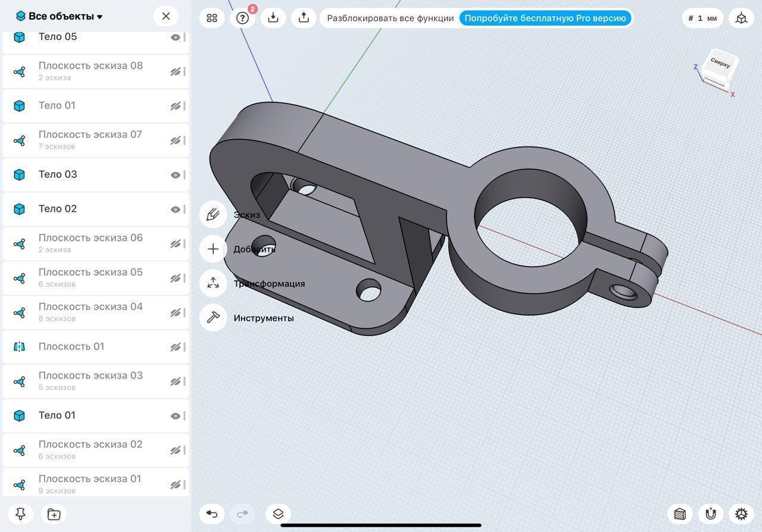Close the objects panel
The height and width of the screenshot is (532, 762).
click(166, 16)
